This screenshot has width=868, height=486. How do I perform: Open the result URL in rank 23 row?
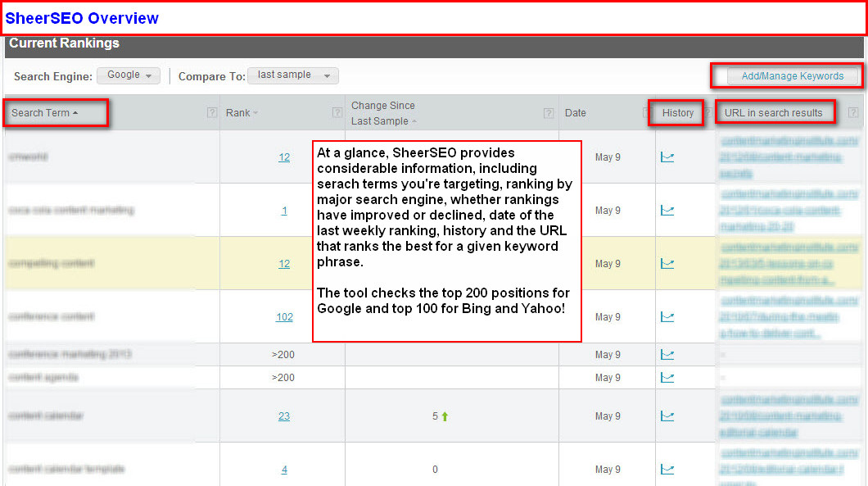tap(789, 416)
